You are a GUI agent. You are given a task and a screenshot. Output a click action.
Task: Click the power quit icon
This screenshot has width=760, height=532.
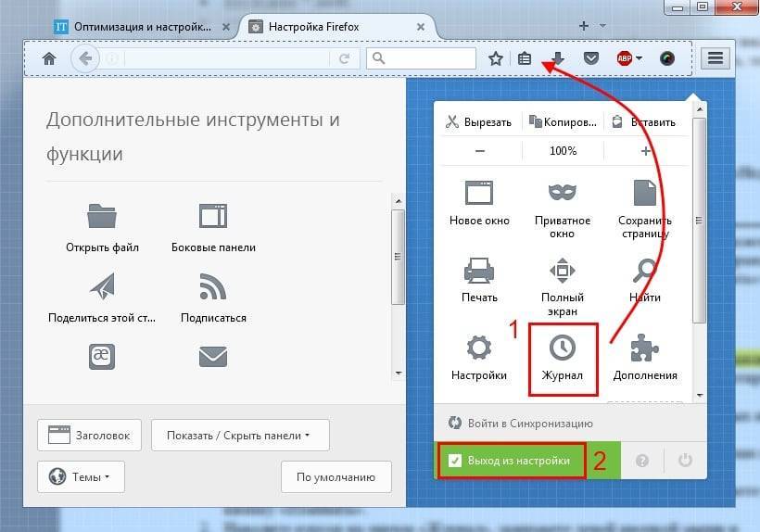coord(685,460)
